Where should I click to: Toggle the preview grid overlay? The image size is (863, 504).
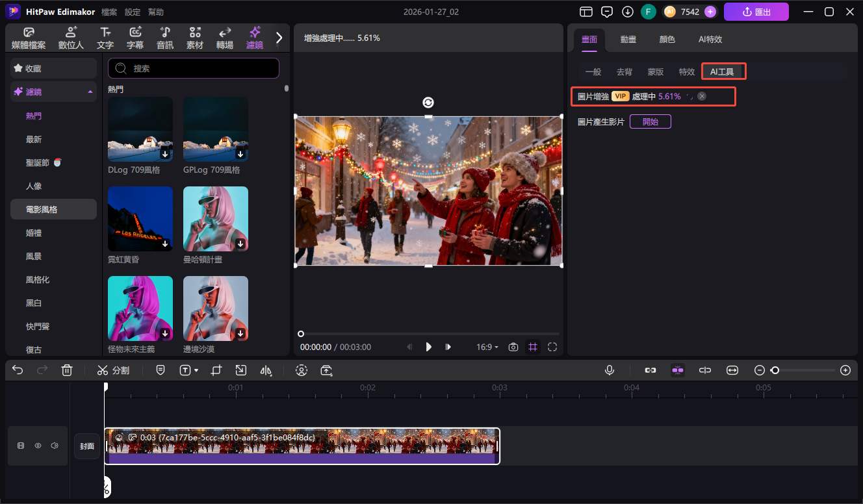coord(533,347)
